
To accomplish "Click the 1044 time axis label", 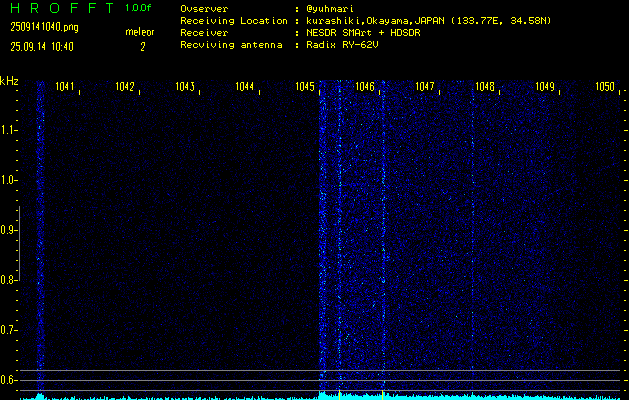I will [245, 86].
